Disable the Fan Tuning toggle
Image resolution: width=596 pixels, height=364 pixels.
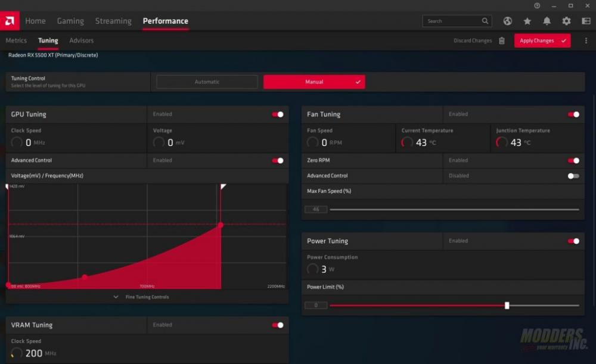(573, 114)
